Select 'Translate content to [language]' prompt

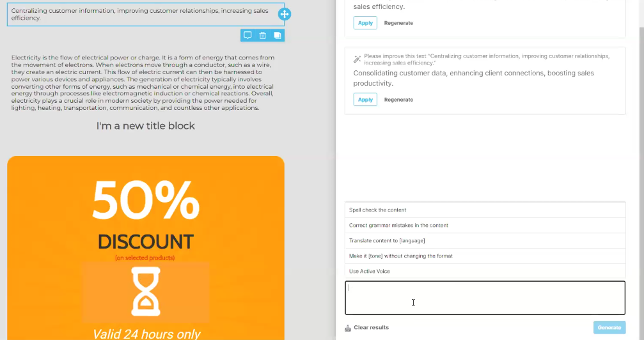point(485,241)
